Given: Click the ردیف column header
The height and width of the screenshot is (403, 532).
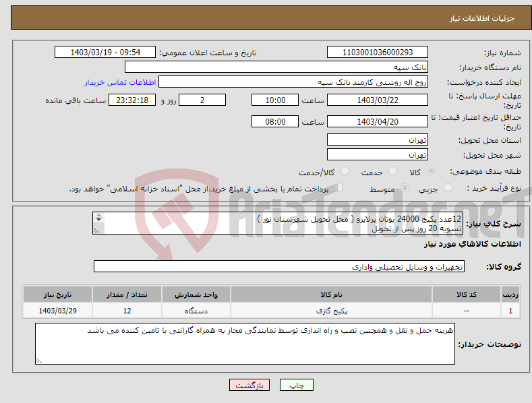Looking at the screenshot, I should point(510,294).
